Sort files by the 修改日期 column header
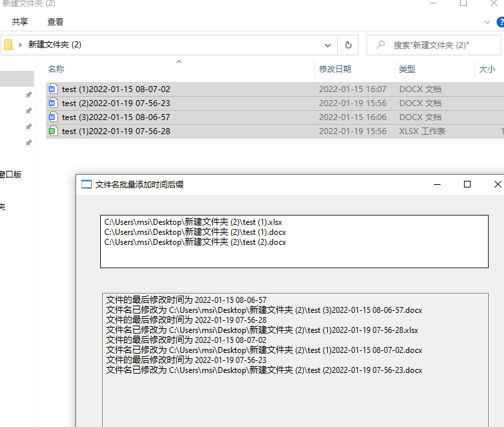 pyautogui.click(x=335, y=69)
